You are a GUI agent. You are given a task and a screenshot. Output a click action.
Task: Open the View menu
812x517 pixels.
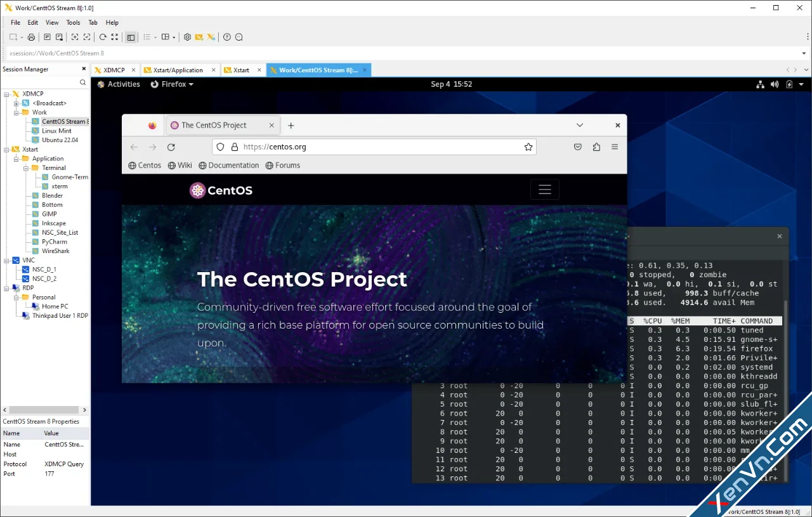click(52, 22)
